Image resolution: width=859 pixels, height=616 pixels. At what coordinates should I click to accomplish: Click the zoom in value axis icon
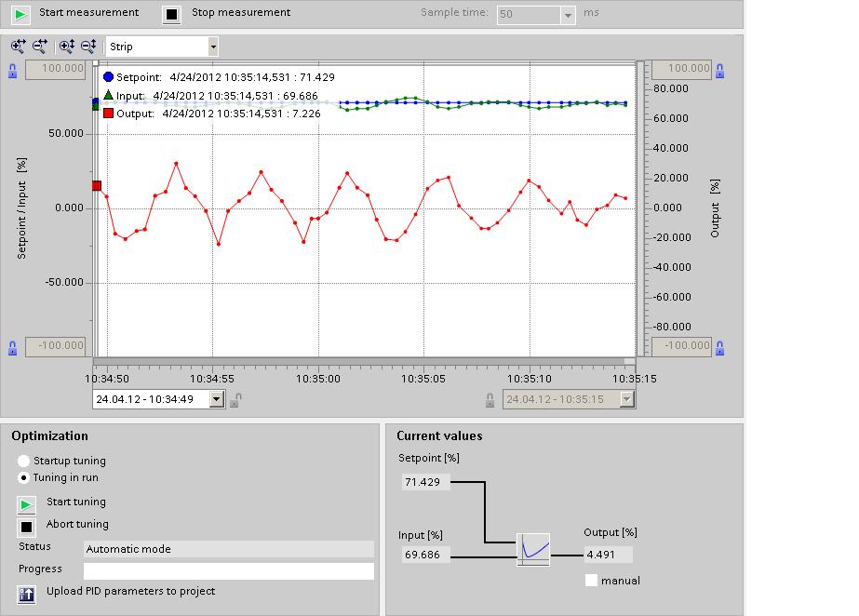[67, 47]
